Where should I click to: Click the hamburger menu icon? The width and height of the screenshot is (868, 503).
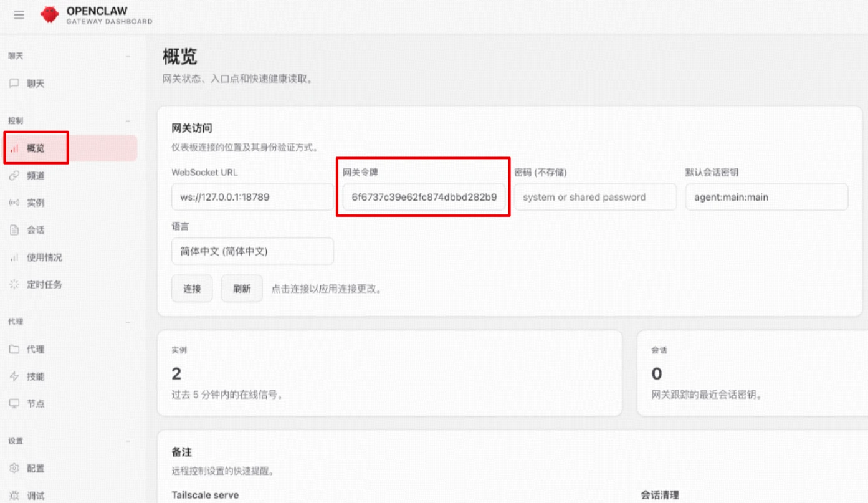(x=19, y=15)
